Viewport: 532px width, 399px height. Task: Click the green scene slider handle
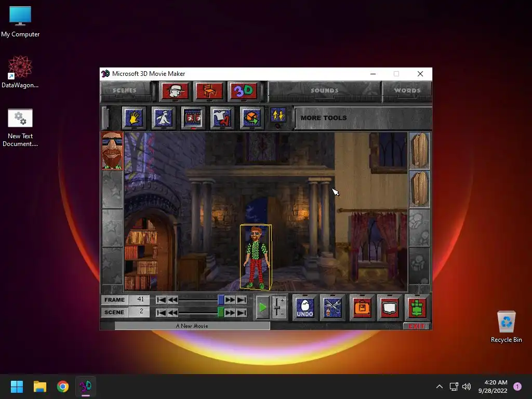click(220, 312)
